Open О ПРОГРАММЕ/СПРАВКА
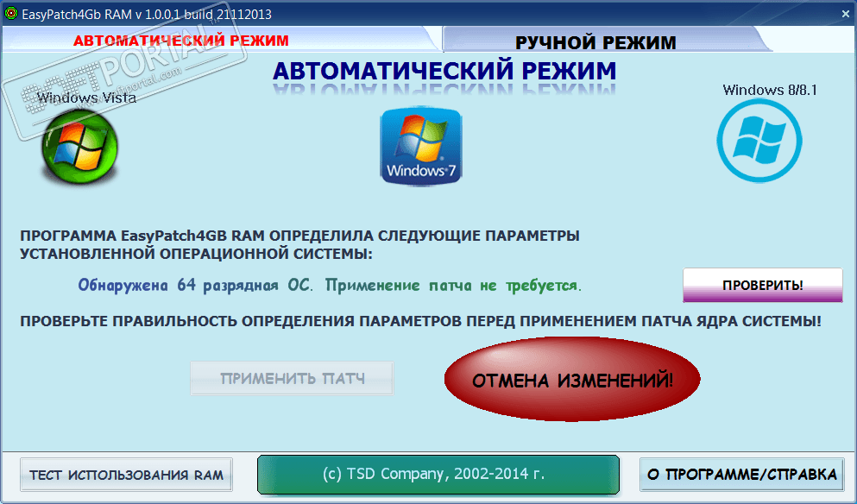Image resolution: width=857 pixels, height=504 pixels. 741,474
